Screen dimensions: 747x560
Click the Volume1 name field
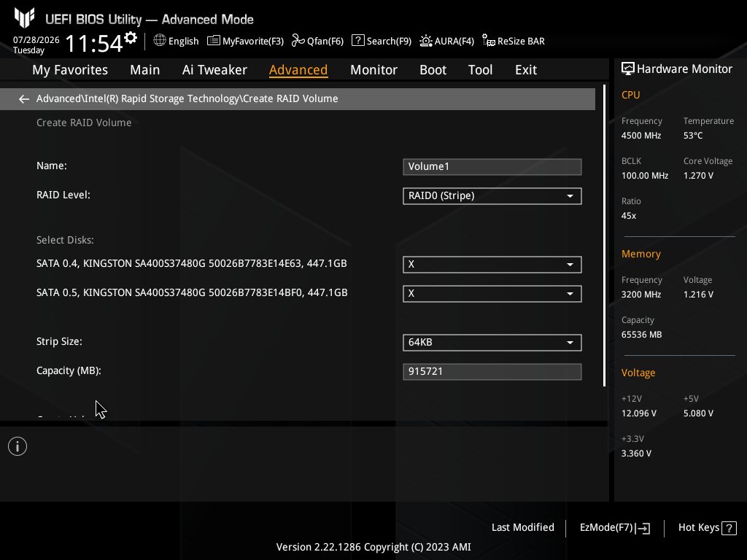[492, 167]
